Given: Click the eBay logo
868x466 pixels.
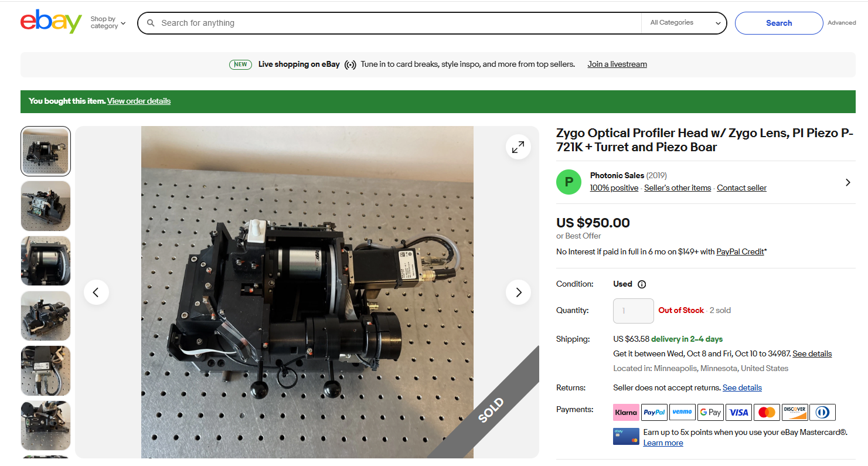Looking at the screenshot, I should tap(51, 22).
